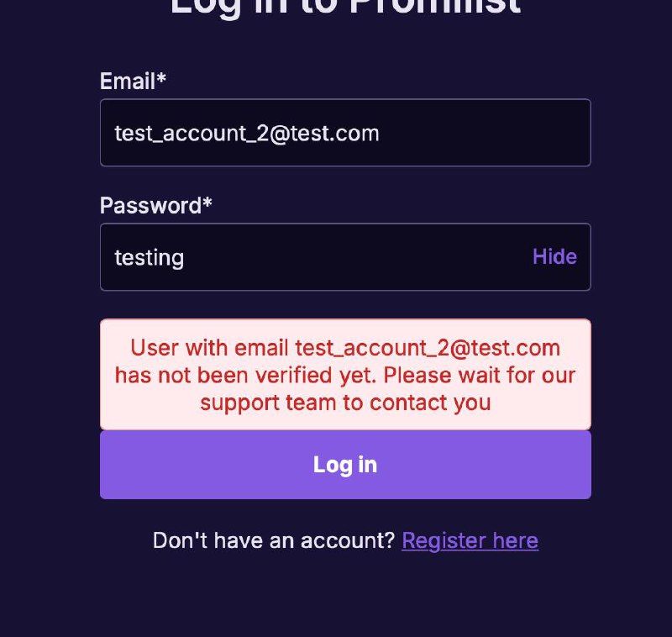Place cursor in test_account_2@test.com email text
Screen dimensions: 672x637
(x=247, y=134)
